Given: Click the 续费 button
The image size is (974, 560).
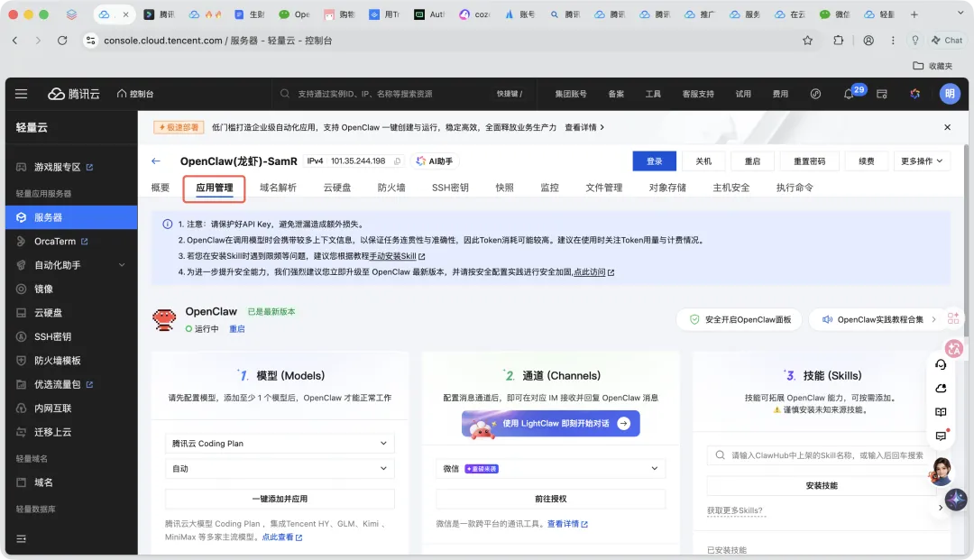Looking at the screenshot, I should 867,161.
